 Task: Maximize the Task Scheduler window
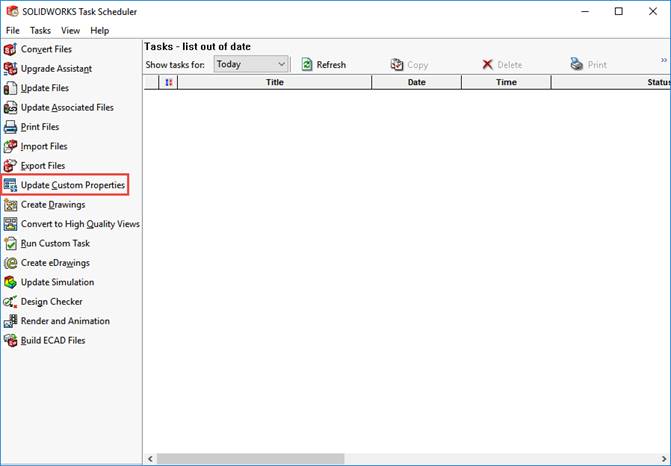[x=618, y=12]
